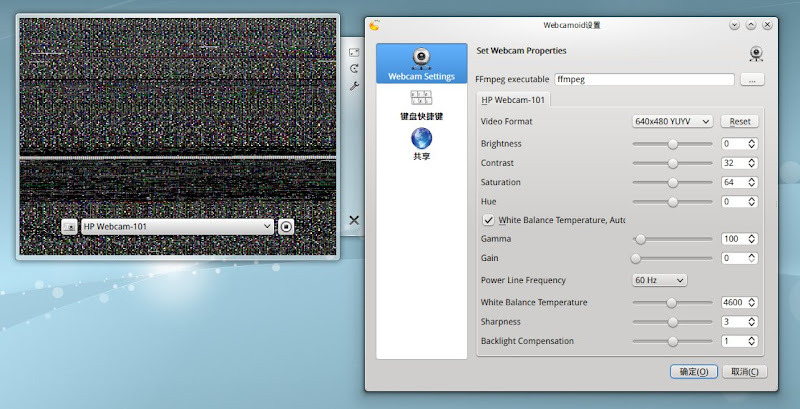Open the HP Webcam-101 device dropdown in preview
This screenshot has height=409, width=800.
click(178, 226)
